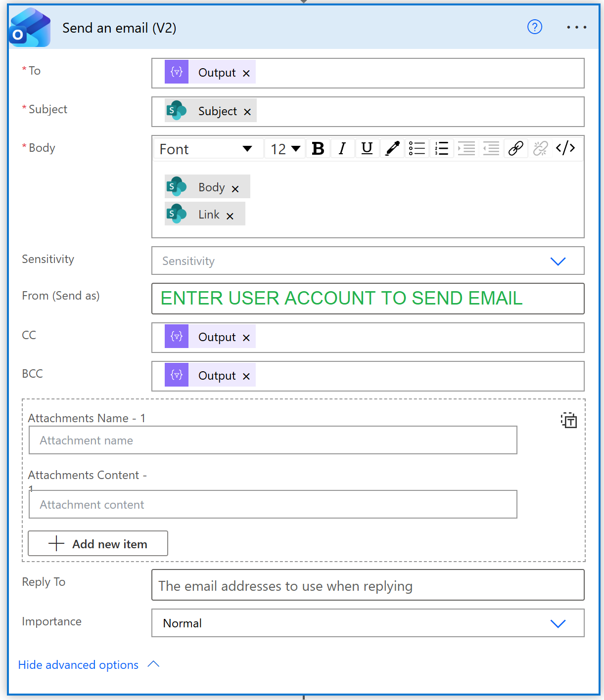The width and height of the screenshot is (604, 700).
Task: Expand the Sensitivity dropdown
Action: pos(558,261)
